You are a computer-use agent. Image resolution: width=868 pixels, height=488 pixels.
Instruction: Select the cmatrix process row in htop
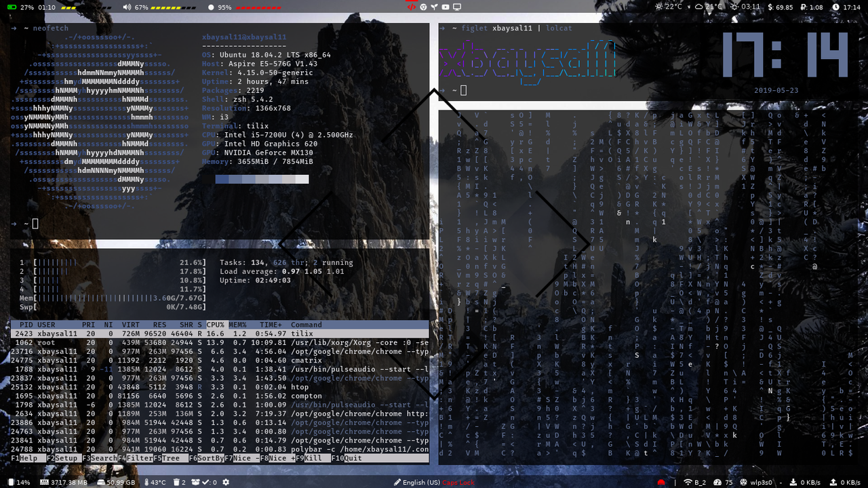click(220, 360)
